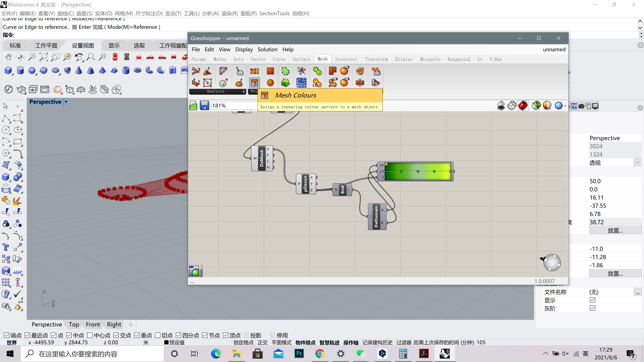The image size is (644, 362).
Task: Select the Text tool in left sidebar
Action: [6, 247]
